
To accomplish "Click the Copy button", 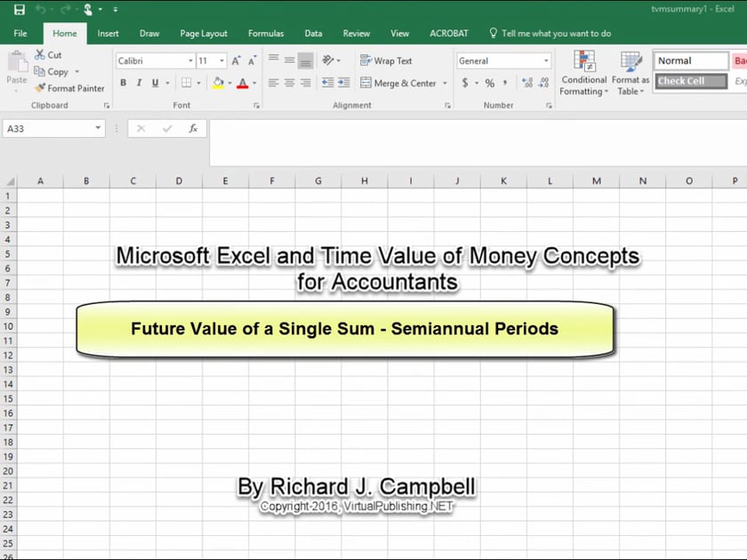I will [x=52, y=71].
